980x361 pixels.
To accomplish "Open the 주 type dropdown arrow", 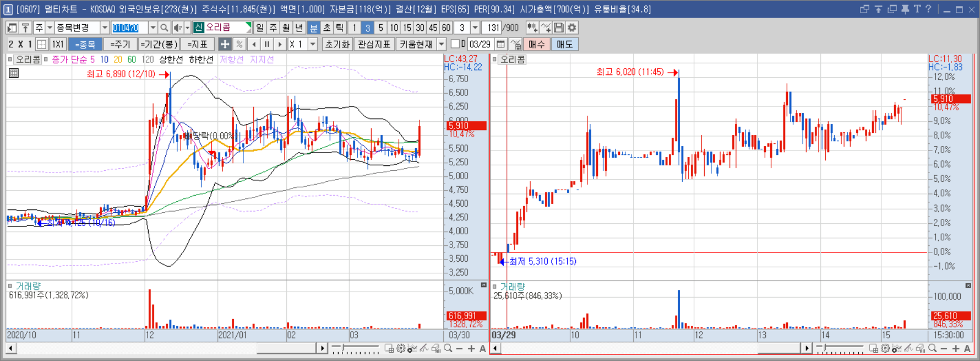I will pyautogui.click(x=50, y=28).
